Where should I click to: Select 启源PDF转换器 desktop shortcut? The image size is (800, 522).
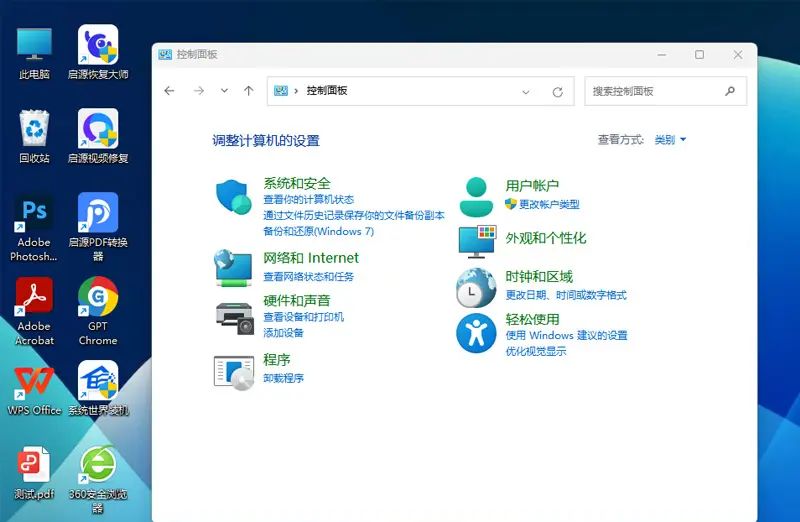tap(98, 227)
